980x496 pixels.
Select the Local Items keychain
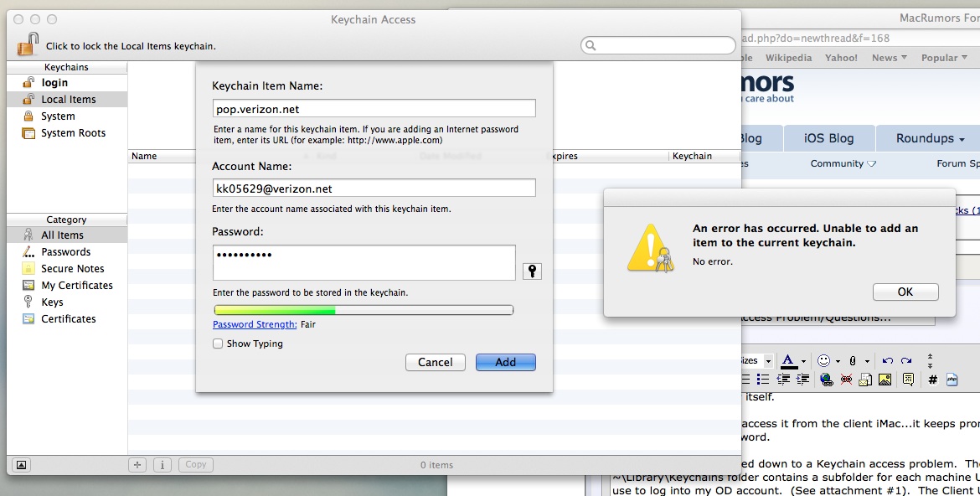(67, 100)
